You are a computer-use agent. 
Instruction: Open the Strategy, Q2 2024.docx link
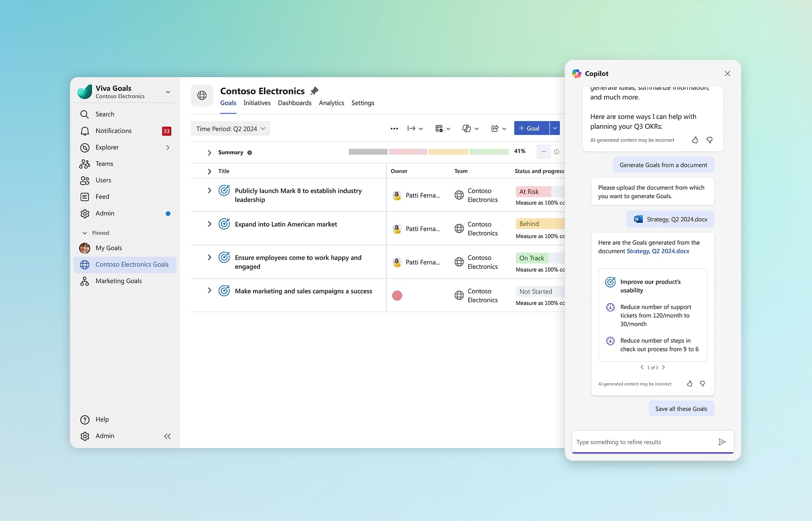click(x=657, y=251)
